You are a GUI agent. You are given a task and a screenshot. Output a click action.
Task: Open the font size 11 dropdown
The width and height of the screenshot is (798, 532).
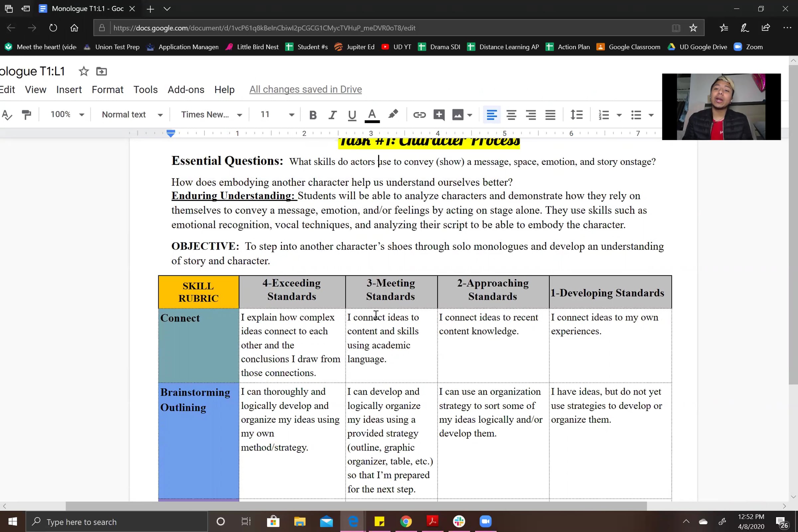[x=277, y=115]
